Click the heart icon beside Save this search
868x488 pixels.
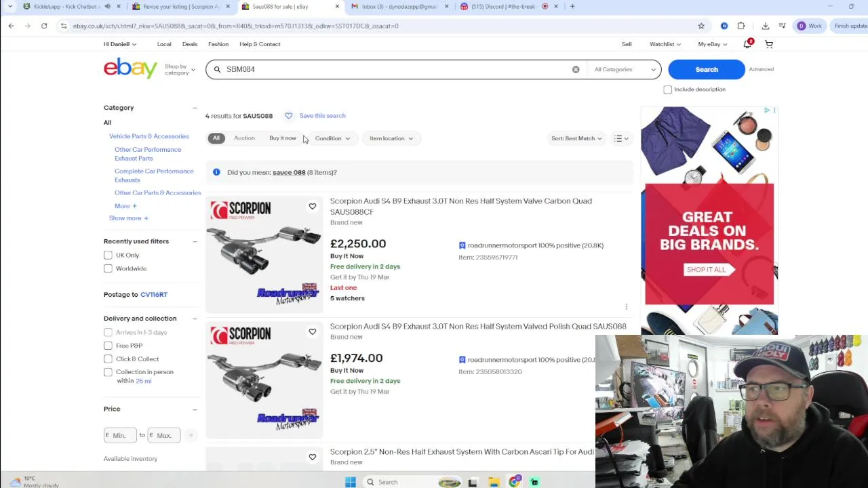tap(288, 116)
